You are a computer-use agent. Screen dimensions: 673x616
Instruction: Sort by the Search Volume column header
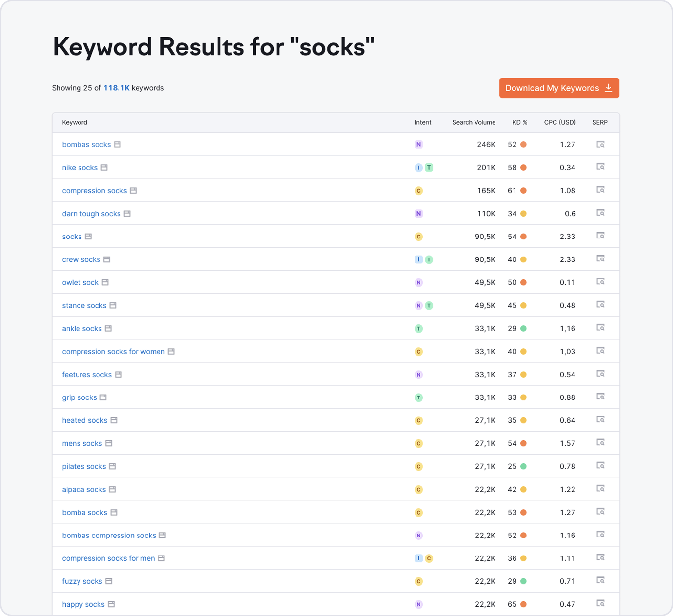tap(474, 122)
